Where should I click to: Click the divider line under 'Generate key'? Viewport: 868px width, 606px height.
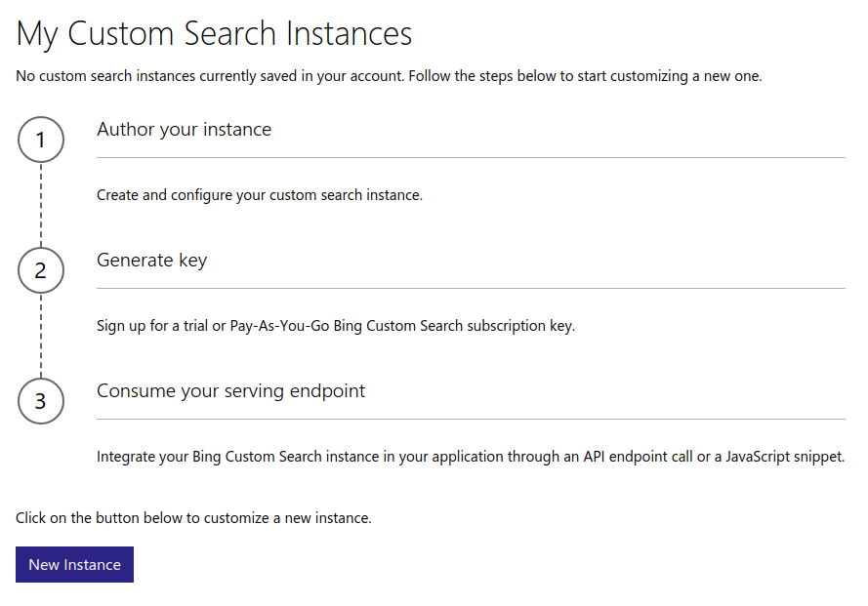(469, 287)
